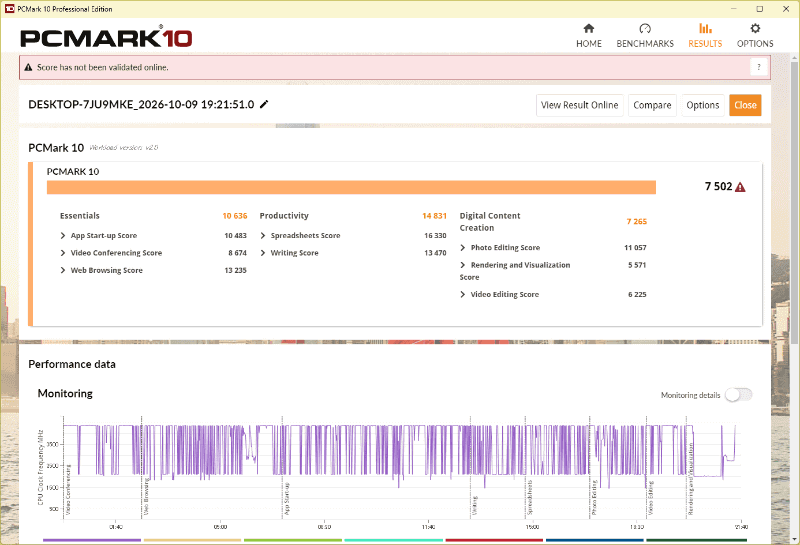
Task: Click the orange PCMARK 10 score bar
Action: point(351,187)
